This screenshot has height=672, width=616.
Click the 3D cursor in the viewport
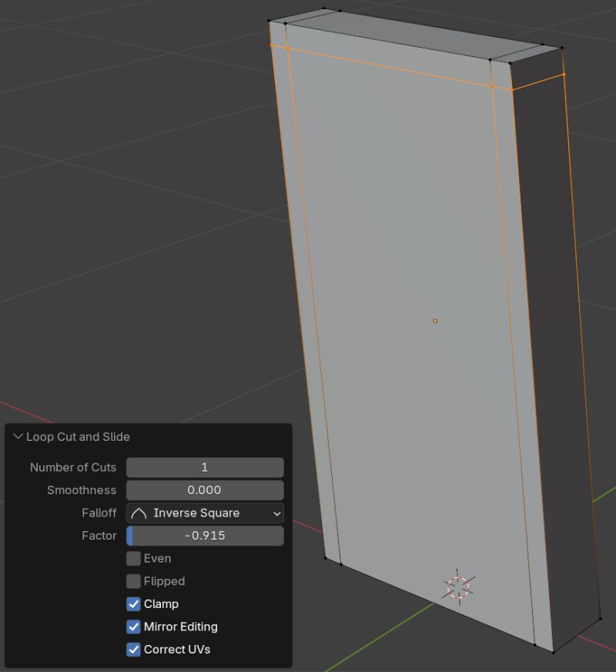[458, 587]
